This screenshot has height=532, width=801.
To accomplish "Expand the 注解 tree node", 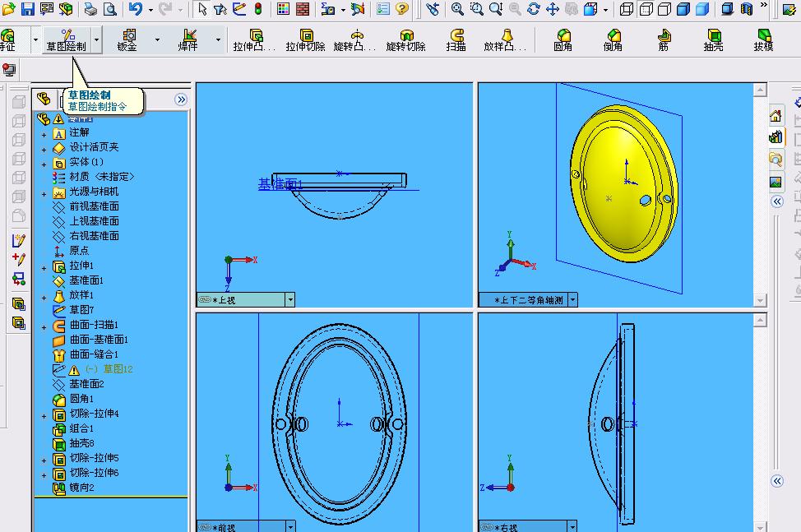I will pos(44,135).
